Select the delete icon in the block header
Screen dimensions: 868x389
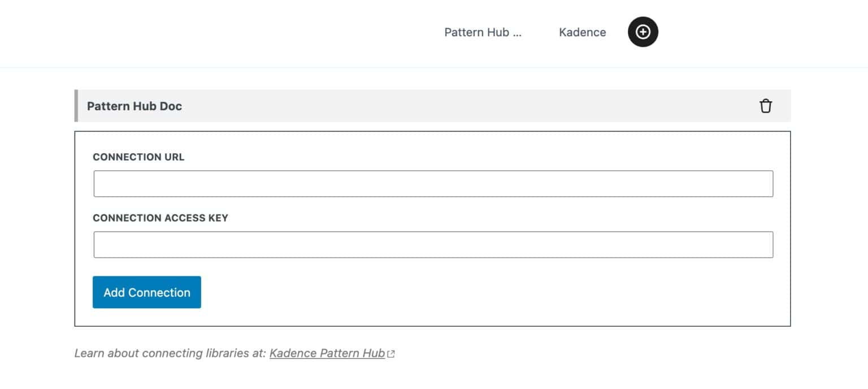766,106
